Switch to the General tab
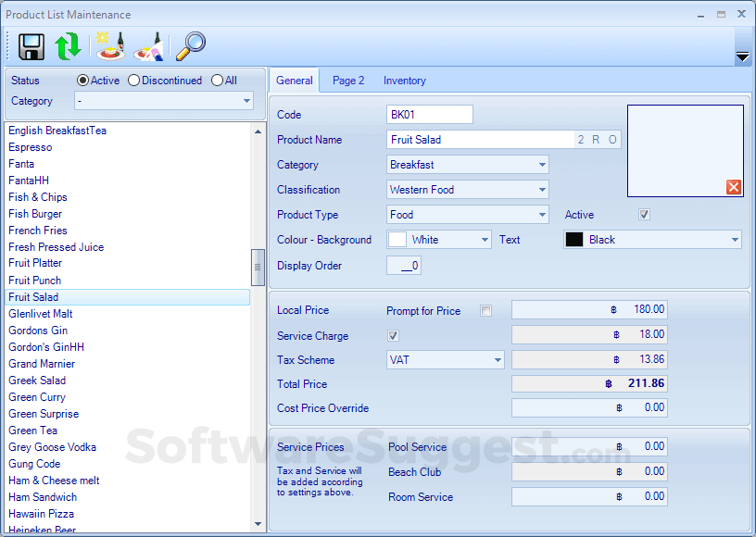This screenshot has width=756, height=537. point(294,81)
